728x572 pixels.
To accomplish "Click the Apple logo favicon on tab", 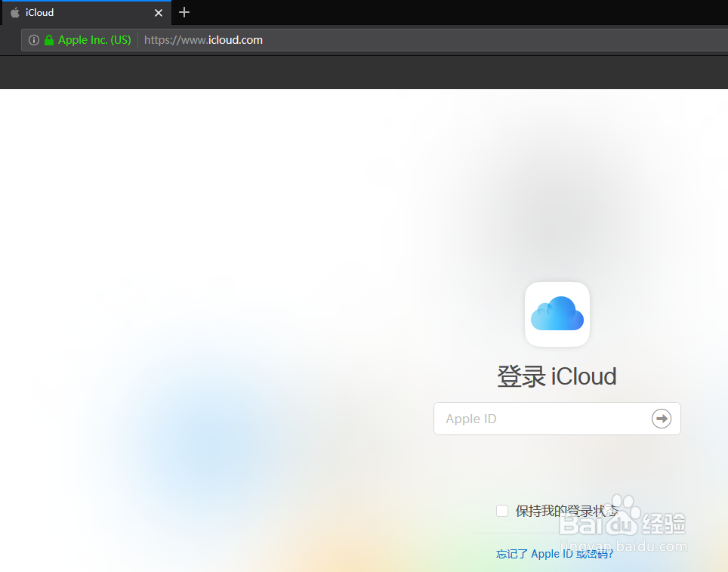I will (x=15, y=13).
